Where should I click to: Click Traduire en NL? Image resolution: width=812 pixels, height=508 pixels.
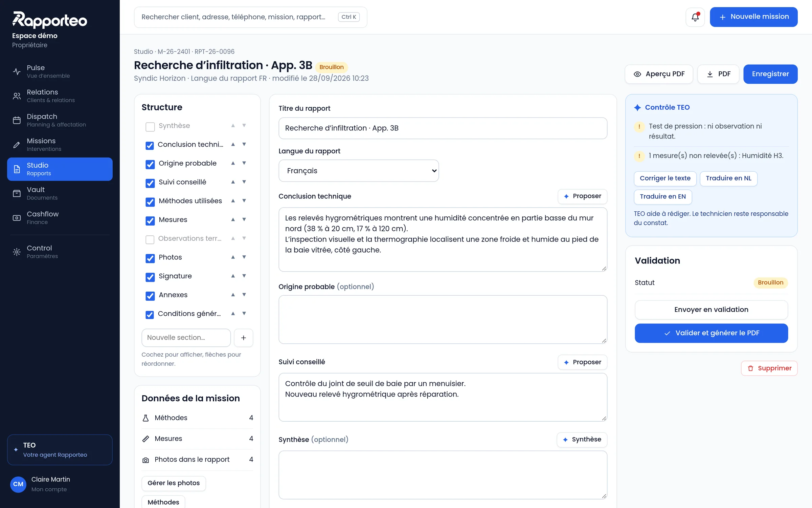[728, 178]
